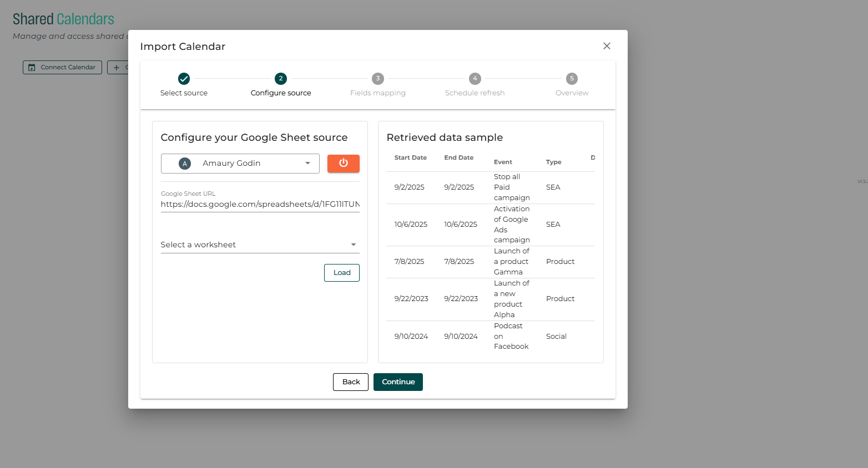Click the calendar icon on Connect Calendar
Image resolution: width=868 pixels, height=468 pixels.
point(32,68)
